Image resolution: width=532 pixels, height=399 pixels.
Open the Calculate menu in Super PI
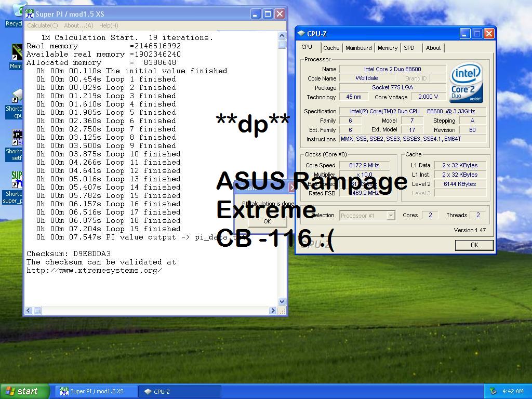[43, 25]
